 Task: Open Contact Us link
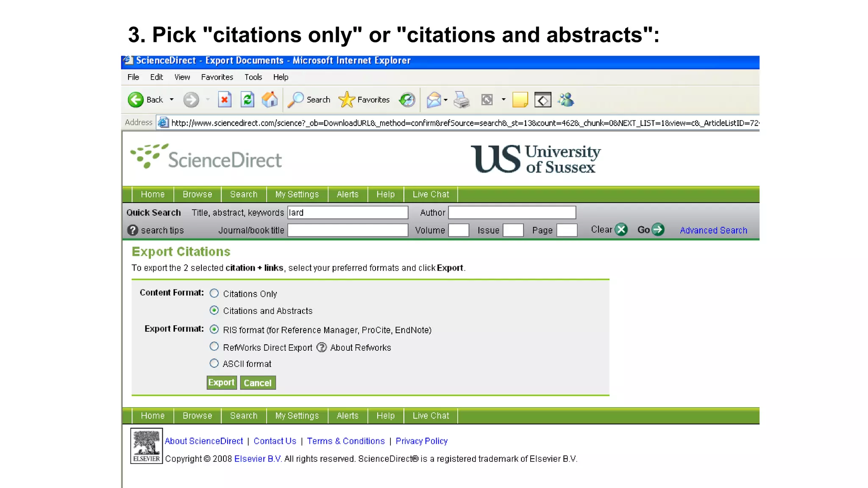275,441
